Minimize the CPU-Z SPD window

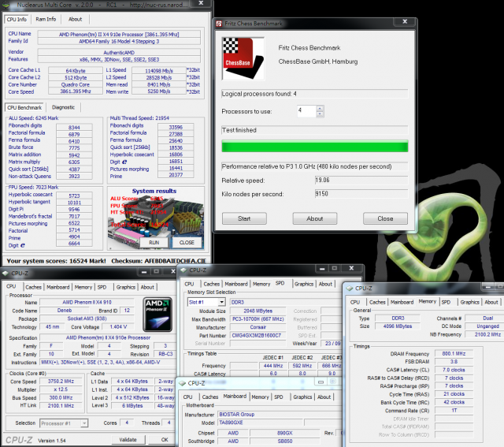pos(322,268)
